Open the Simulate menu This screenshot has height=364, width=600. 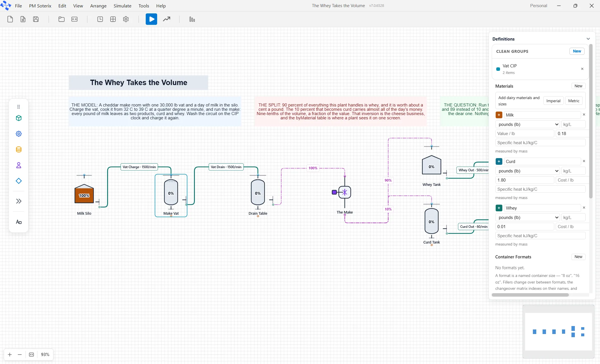tap(122, 6)
